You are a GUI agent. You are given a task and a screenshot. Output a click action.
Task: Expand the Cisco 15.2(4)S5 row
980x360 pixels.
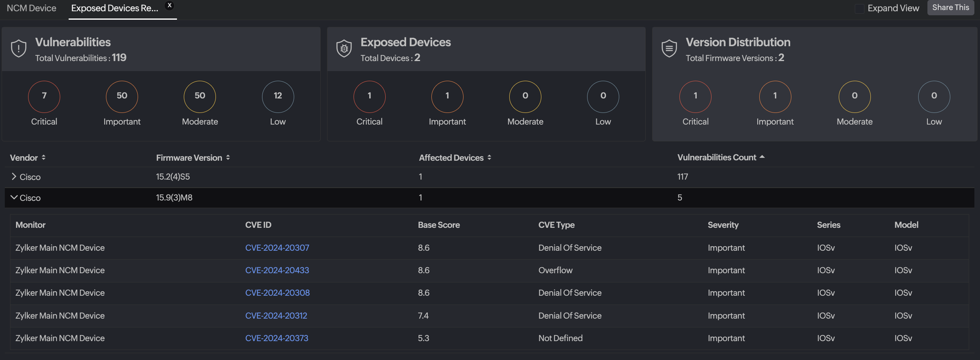14,176
